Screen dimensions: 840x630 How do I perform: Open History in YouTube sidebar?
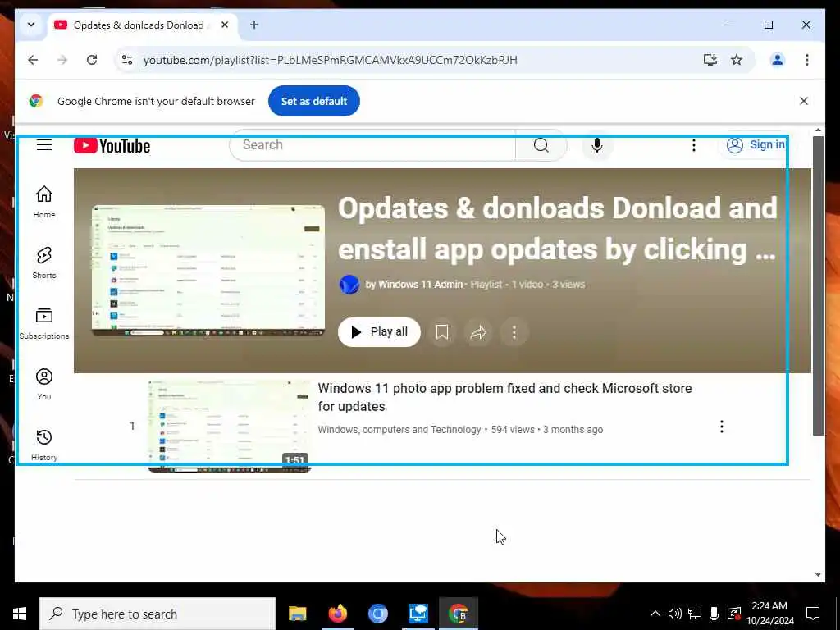coord(44,445)
